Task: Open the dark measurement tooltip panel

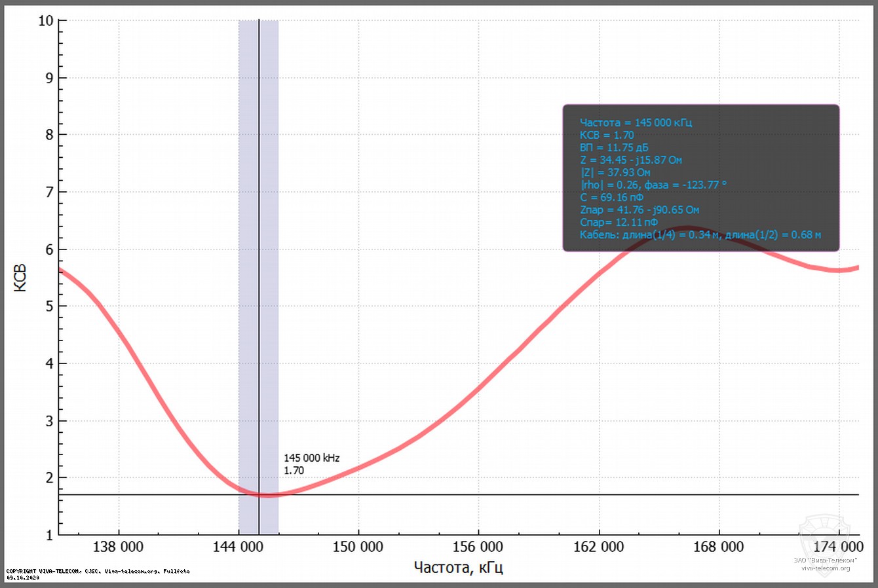Action: click(701, 177)
